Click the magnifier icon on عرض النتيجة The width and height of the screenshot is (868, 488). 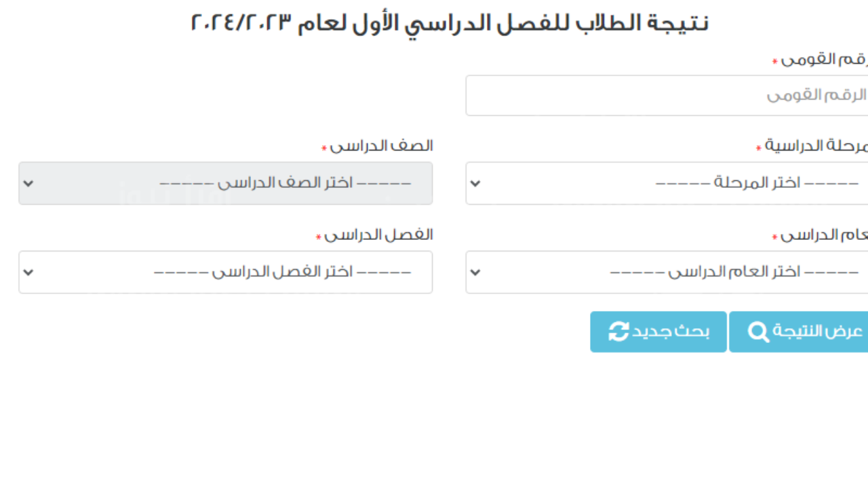759,332
